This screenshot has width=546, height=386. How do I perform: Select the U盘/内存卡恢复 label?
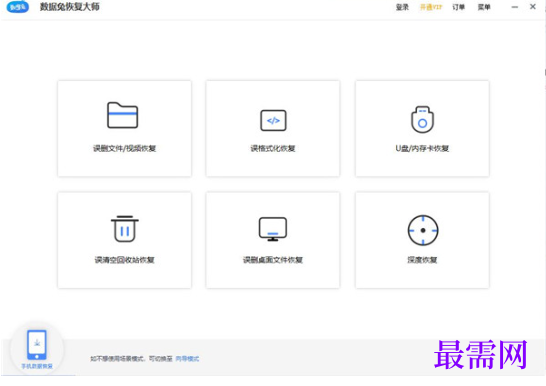tap(422, 149)
